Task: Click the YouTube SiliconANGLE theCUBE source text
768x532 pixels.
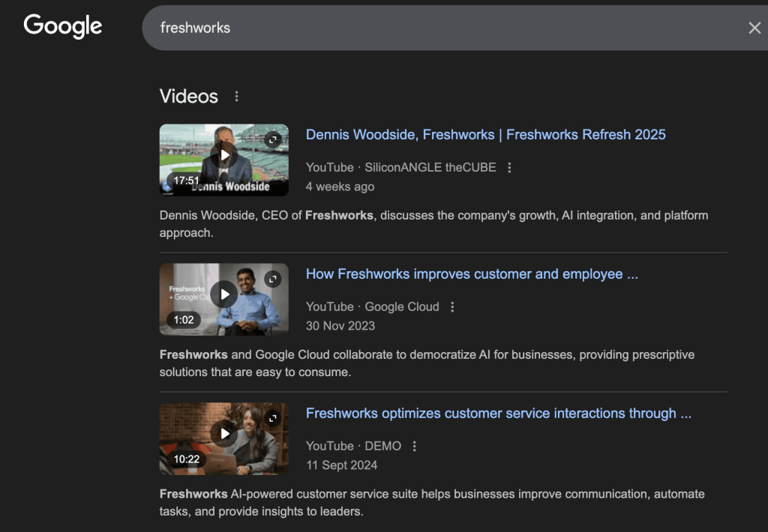Action: [400, 168]
